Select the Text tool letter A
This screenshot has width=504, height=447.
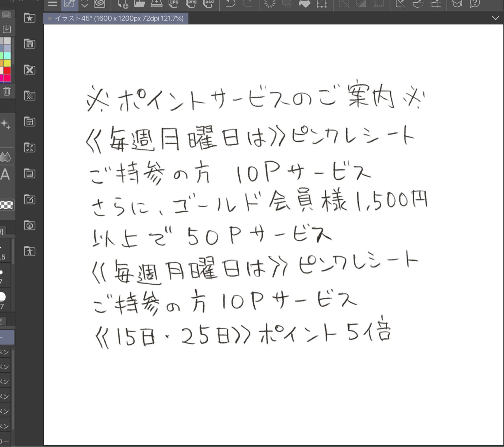tap(5, 174)
